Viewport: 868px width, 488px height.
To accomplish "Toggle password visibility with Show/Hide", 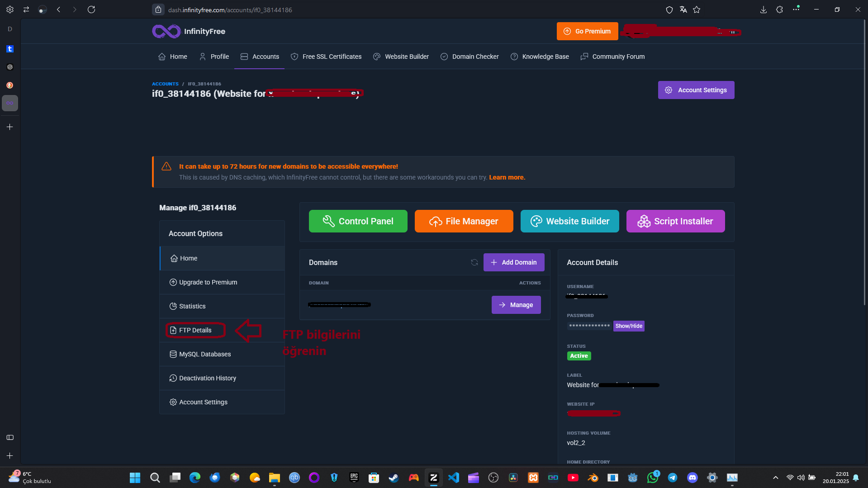I will coord(629,326).
